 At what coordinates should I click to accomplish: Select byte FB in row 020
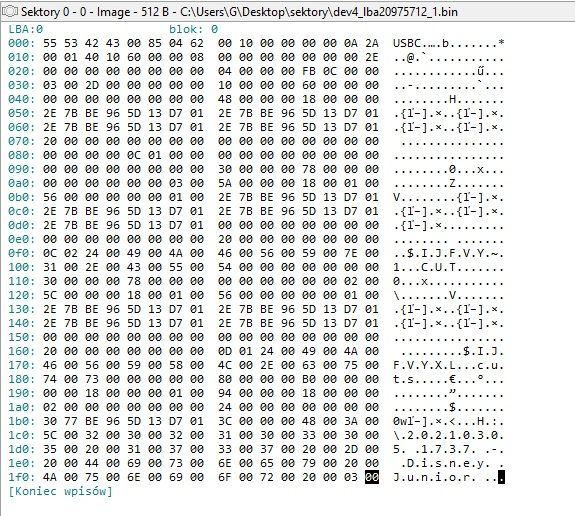click(309, 71)
